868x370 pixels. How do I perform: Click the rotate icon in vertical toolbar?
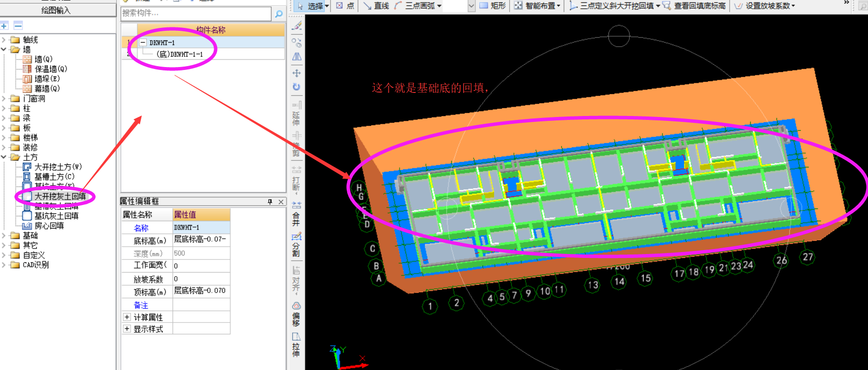[x=296, y=87]
